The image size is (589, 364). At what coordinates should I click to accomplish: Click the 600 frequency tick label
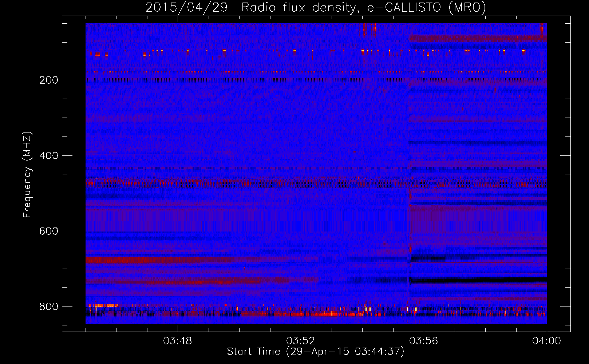[x=49, y=232]
